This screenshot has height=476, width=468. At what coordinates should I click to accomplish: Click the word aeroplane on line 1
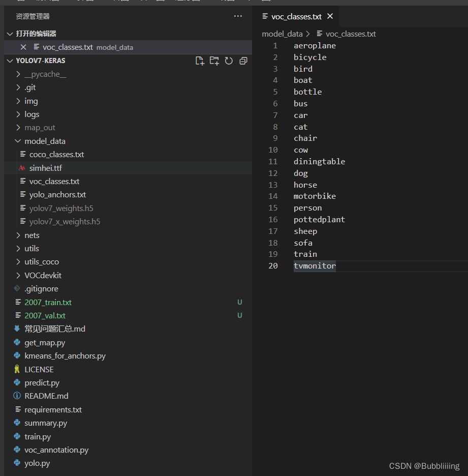coord(315,46)
